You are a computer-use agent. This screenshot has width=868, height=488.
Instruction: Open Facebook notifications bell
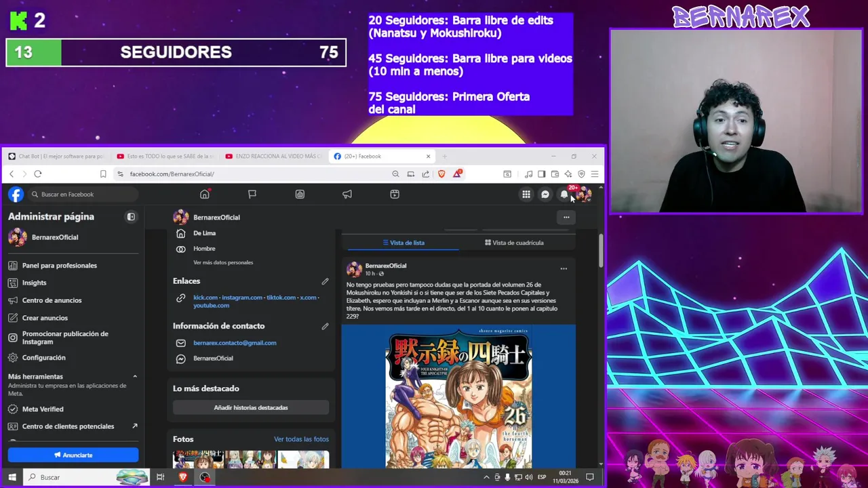pos(564,195)
